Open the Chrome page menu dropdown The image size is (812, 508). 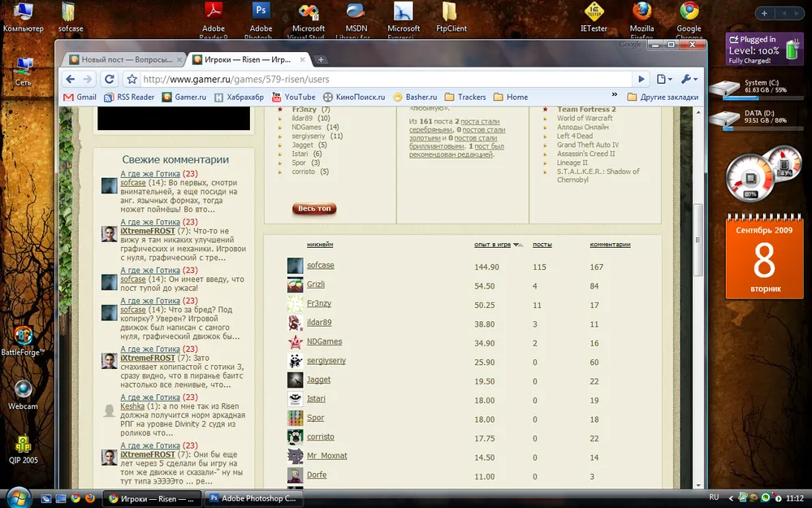[664, 79]
